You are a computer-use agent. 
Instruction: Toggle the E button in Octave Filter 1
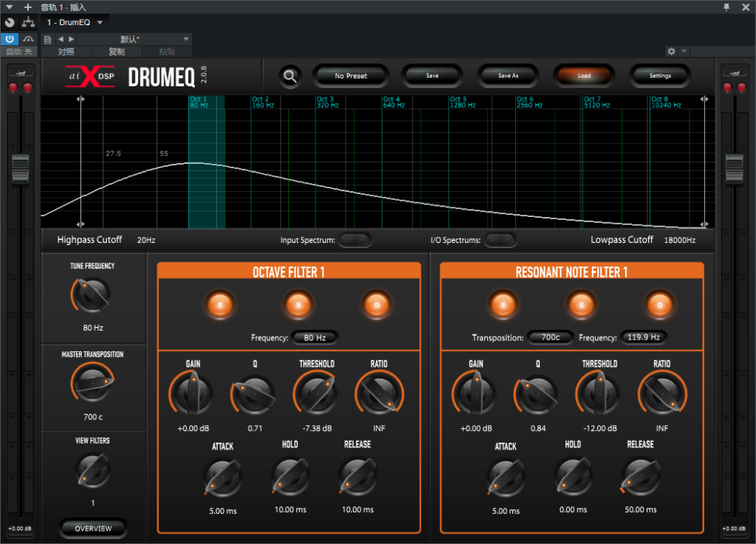220,303
